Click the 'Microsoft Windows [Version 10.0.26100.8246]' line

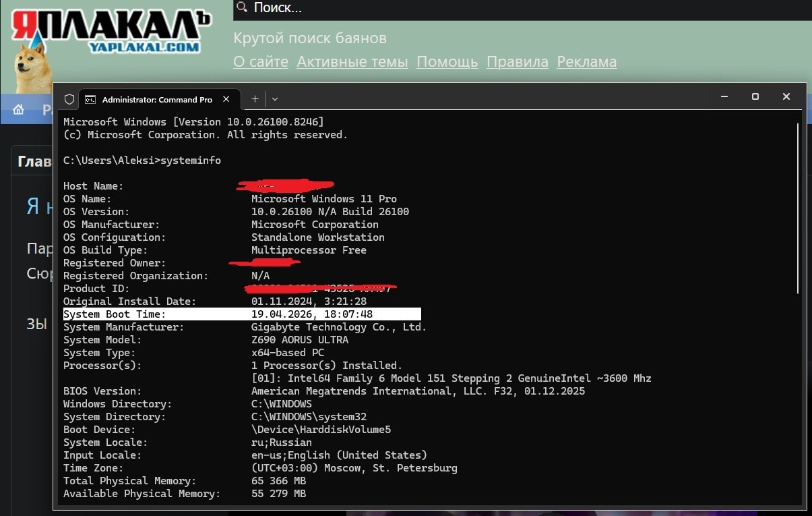click(x=193, y=122)
